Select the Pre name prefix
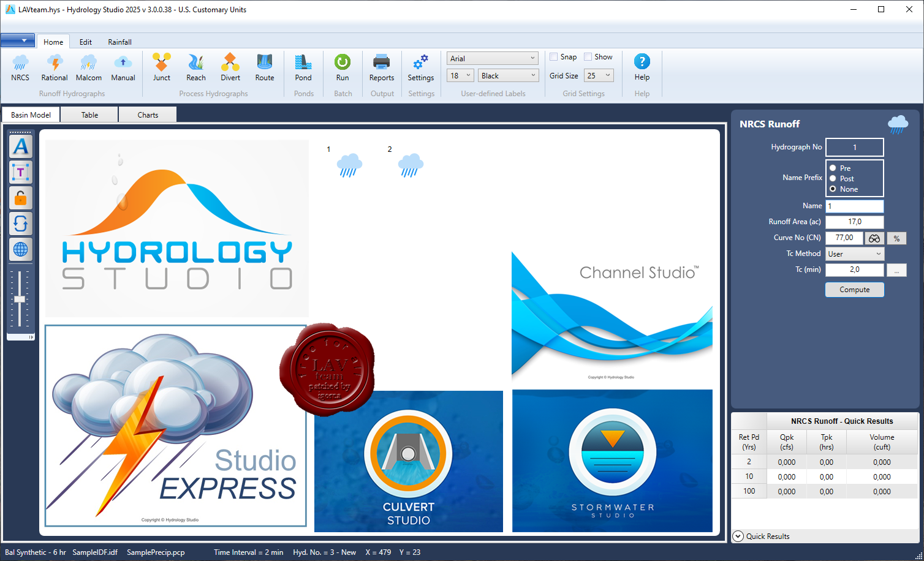 point(833,168)
